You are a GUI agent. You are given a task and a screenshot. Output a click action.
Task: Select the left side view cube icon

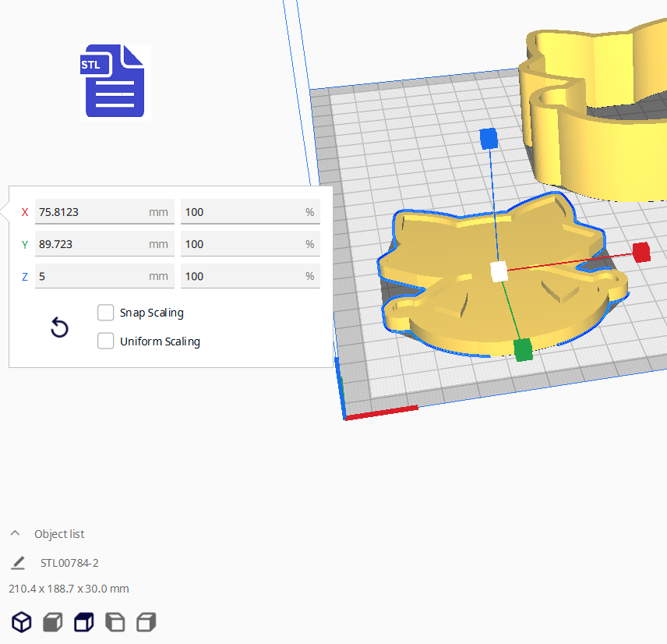point(115,622)
